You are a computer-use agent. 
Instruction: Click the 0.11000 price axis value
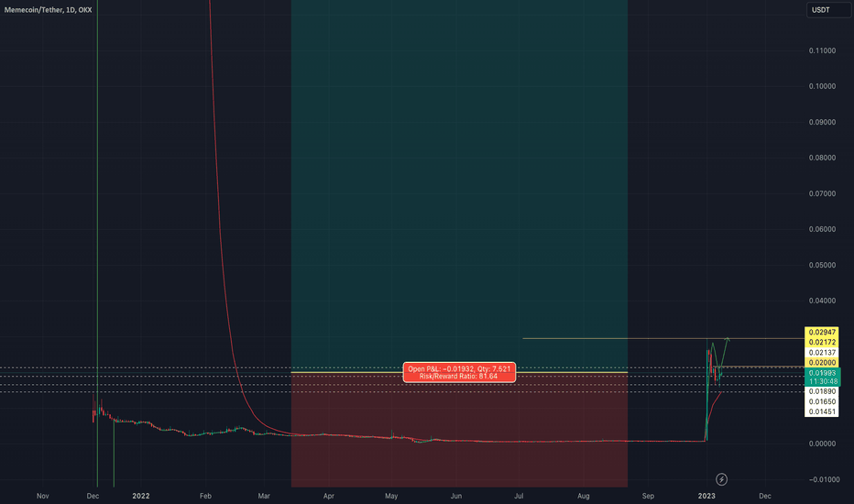(822, 50)
